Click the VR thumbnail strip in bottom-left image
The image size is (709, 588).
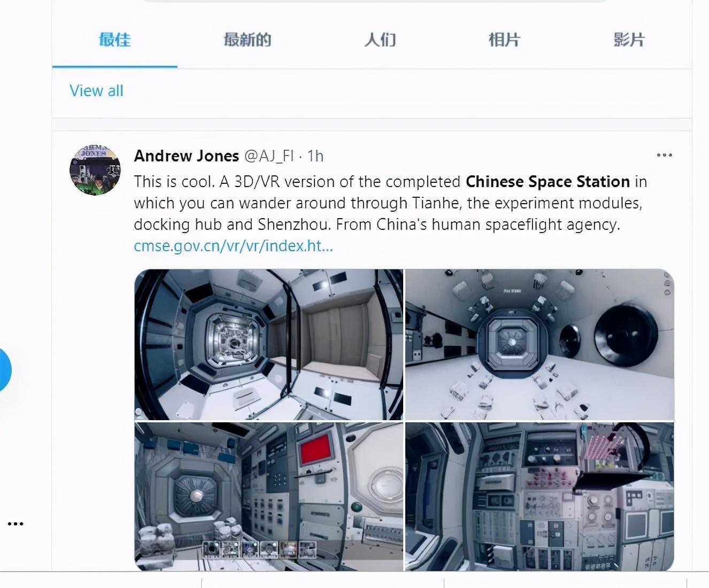tap(259, 549)
